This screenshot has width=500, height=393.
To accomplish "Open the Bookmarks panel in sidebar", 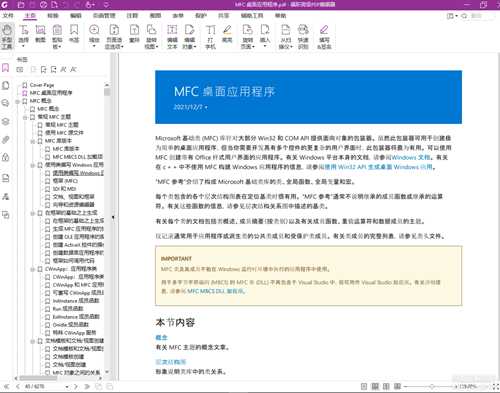I will pyautogui.click(x=6, y=68).
